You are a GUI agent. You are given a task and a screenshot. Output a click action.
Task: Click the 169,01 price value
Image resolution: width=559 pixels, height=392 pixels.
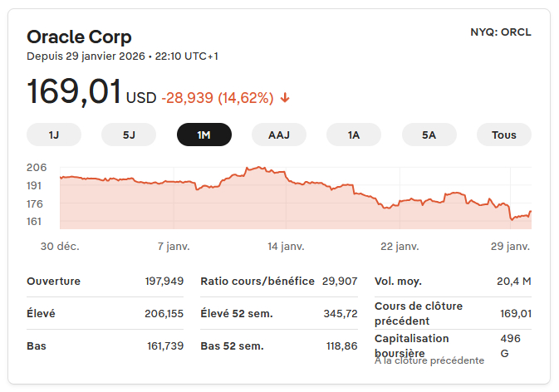(x=74, y=92)
